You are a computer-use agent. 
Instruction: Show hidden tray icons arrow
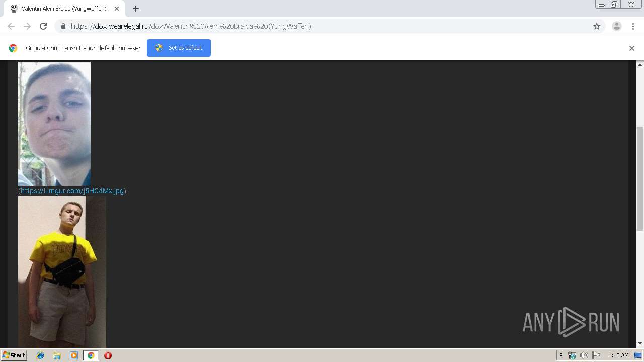(561, 355)
